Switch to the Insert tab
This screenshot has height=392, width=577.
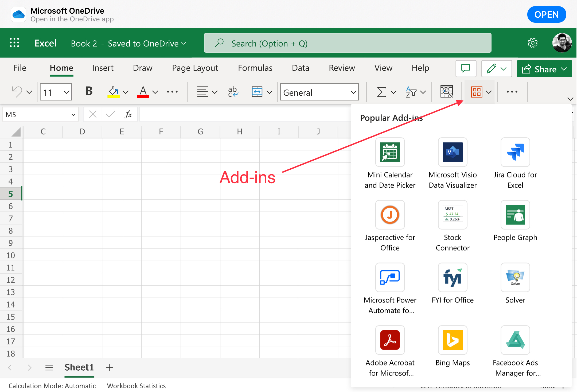[103, 68]
